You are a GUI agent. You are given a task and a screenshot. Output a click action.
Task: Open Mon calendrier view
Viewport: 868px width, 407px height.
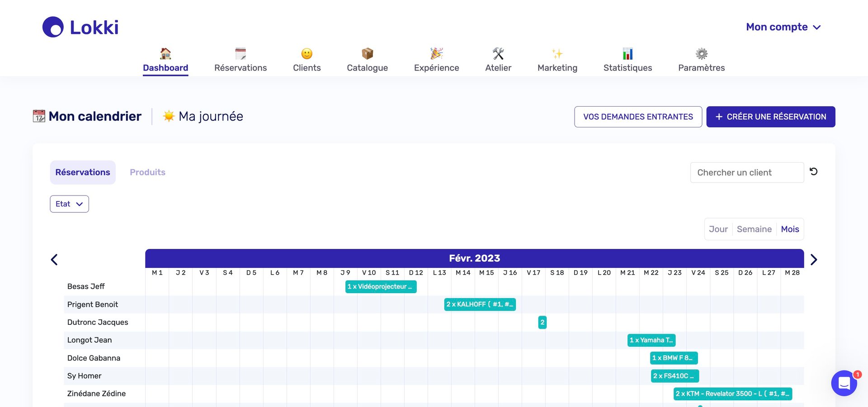pos(87,116)
